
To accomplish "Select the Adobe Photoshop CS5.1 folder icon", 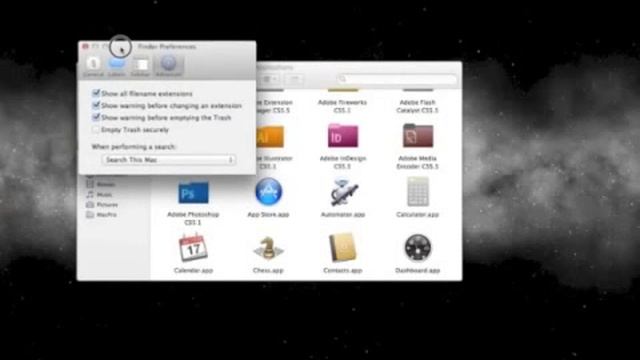I will pyautogui.click(x=193, y=192).
